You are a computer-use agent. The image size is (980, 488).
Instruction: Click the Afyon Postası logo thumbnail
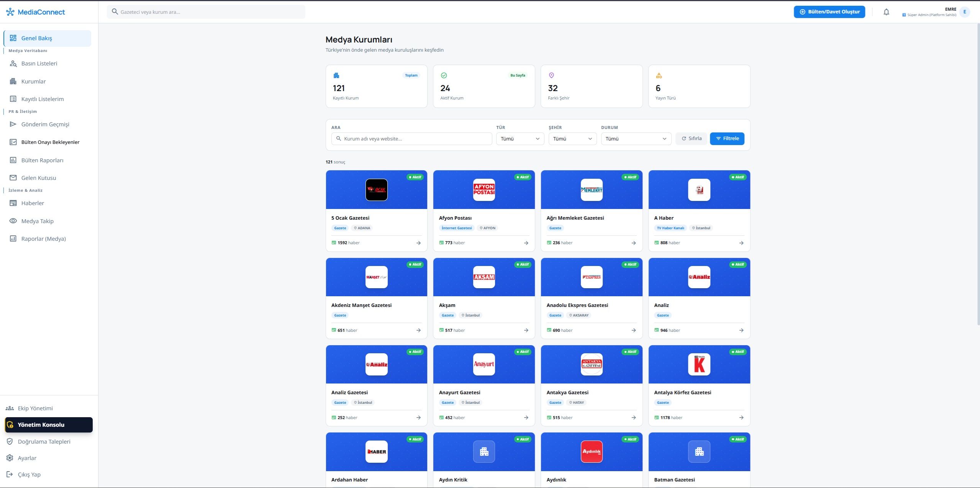pos(484,190)
